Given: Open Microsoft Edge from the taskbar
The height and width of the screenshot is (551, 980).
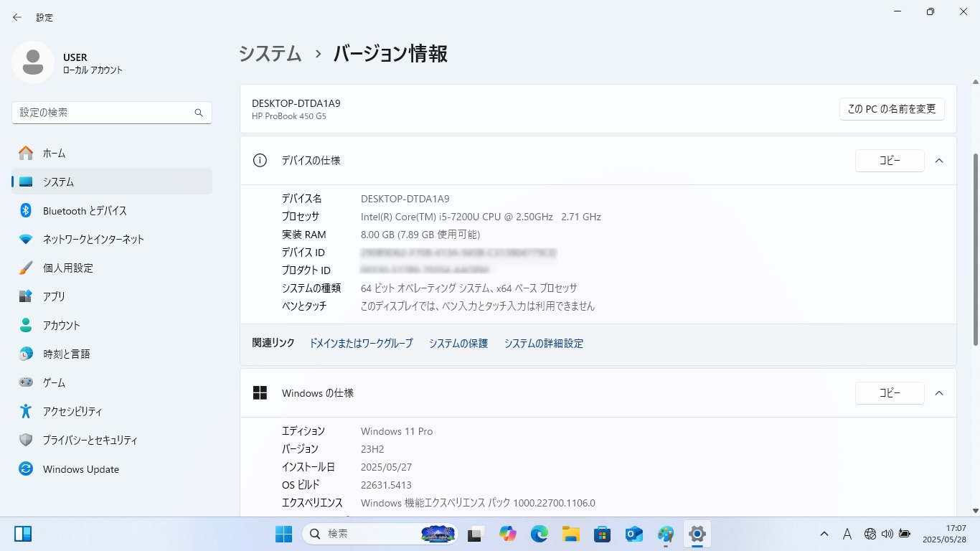Looking at the screenshot, I should click(540, 534).
